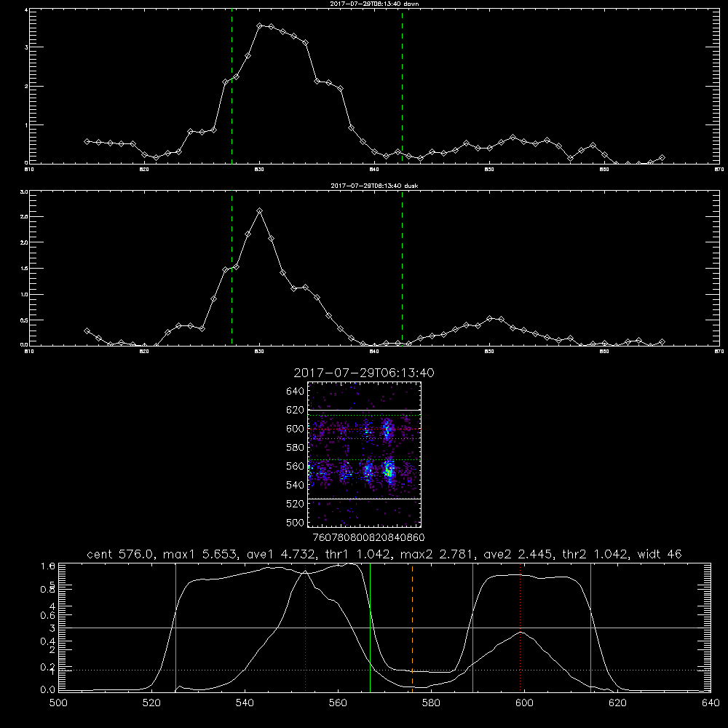This screenshot has height=728, width=728.
Task: Click the blue dotted threshold line in the bottom plot
Action: pyautogui.click(x=385, y=670)
